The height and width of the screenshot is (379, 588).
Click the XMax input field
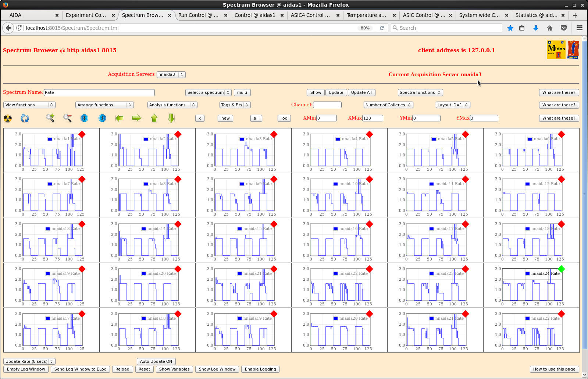click(x=373, y=118)
